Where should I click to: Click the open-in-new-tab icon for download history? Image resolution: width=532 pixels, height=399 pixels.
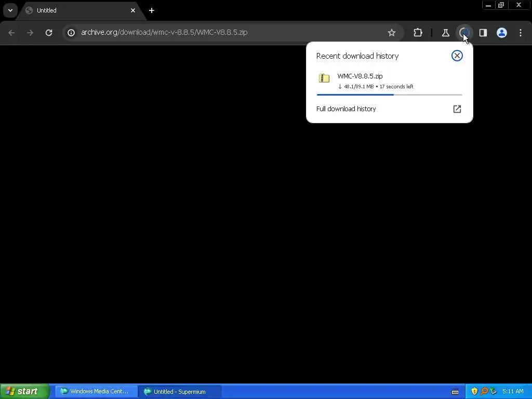(457, 109)
